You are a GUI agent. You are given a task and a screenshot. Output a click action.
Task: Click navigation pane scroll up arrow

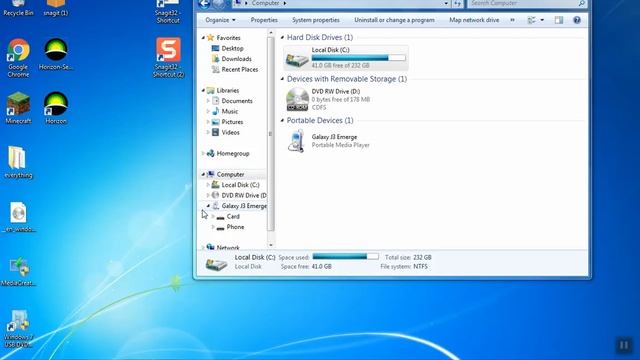point(271,32)
